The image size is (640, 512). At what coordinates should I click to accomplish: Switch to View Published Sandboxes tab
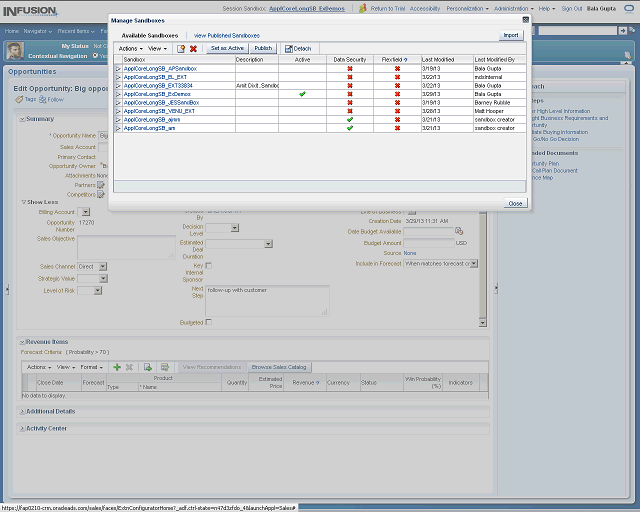(x=227, y=35)
